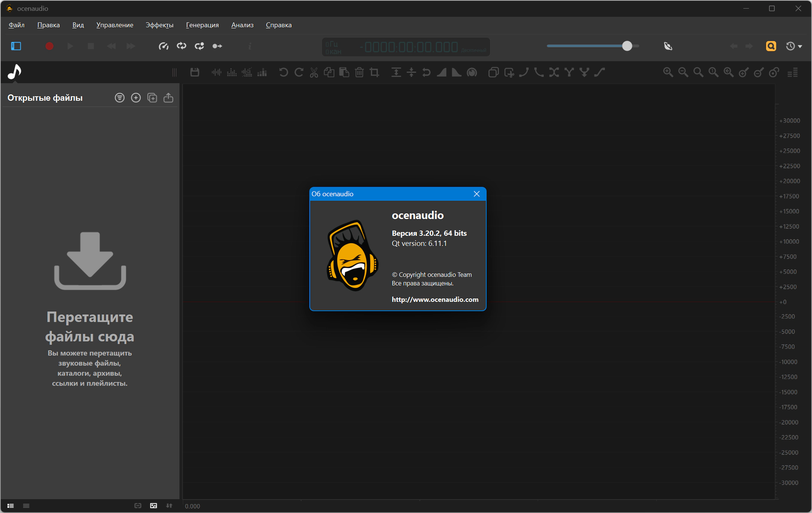Click the navigate forward arrow
The image size is (812, 513).
[x=749, y=46]
